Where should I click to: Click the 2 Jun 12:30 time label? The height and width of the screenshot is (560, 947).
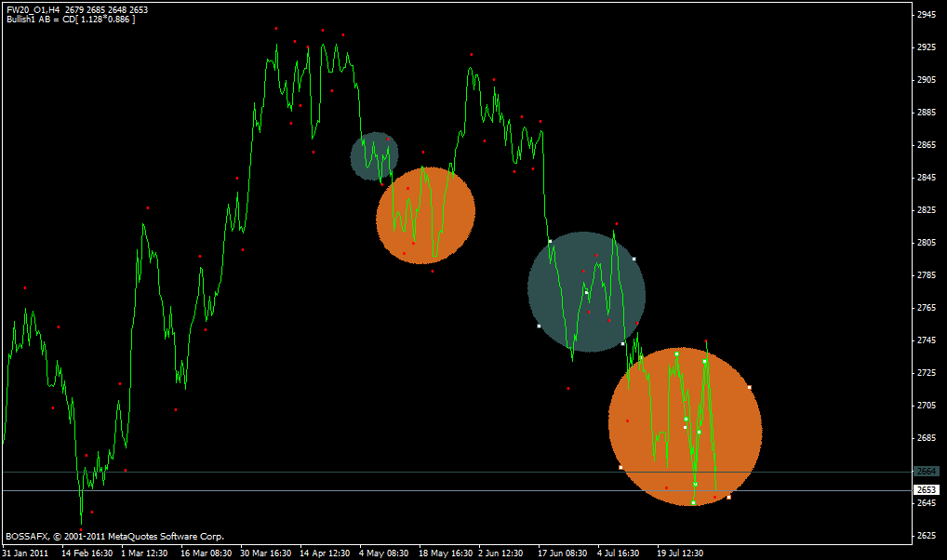point(500,553)
